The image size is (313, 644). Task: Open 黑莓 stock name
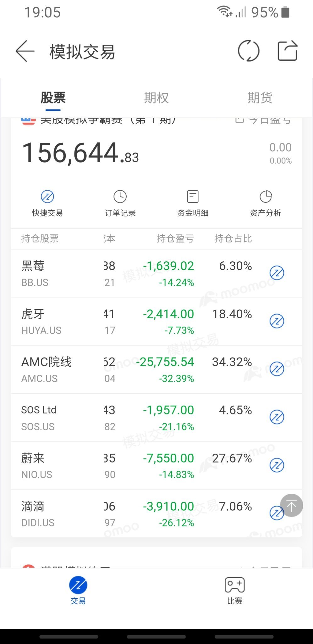[x=33, y=266]
